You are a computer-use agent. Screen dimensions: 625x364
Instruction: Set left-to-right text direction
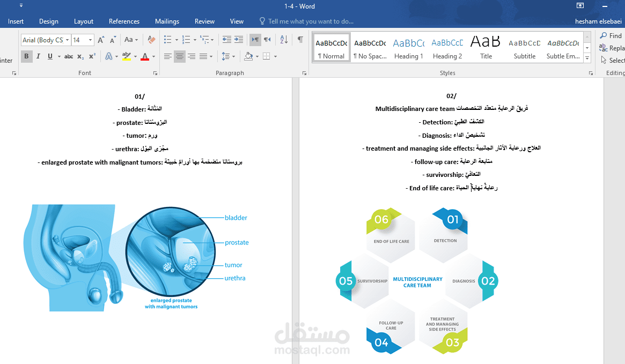tap(255, 40)
